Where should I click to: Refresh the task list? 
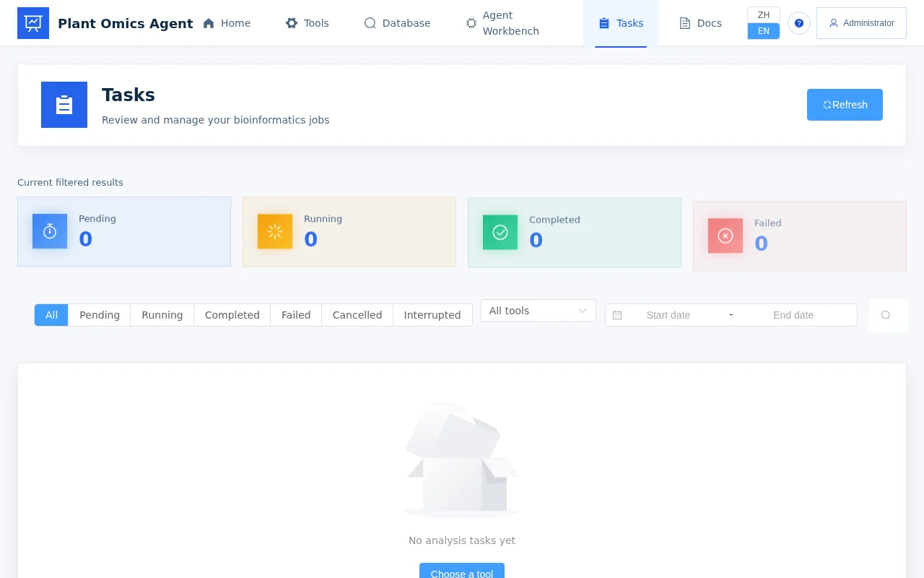click(x=845, y=105)
